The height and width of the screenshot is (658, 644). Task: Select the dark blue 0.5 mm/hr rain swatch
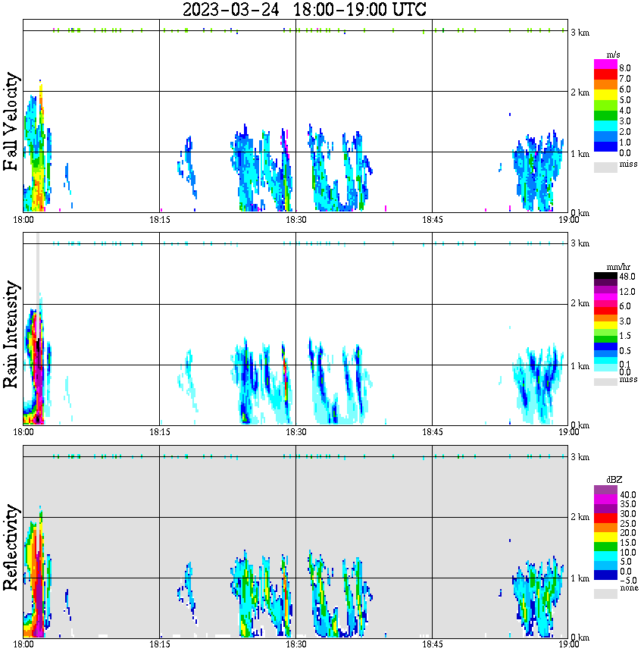[x=605, y=346]
